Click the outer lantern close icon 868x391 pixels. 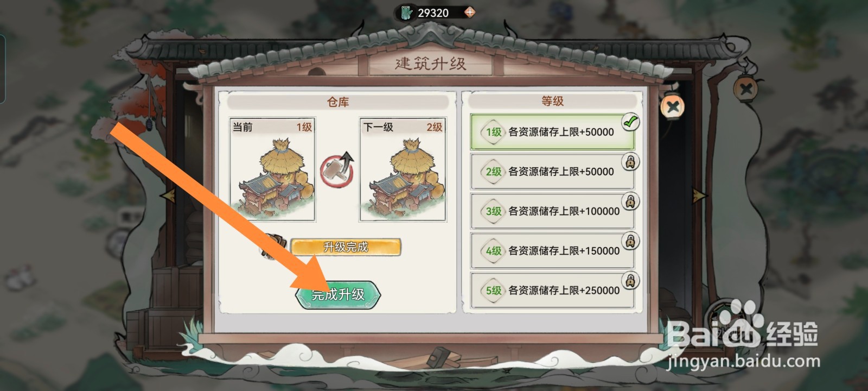click(746, 88)
